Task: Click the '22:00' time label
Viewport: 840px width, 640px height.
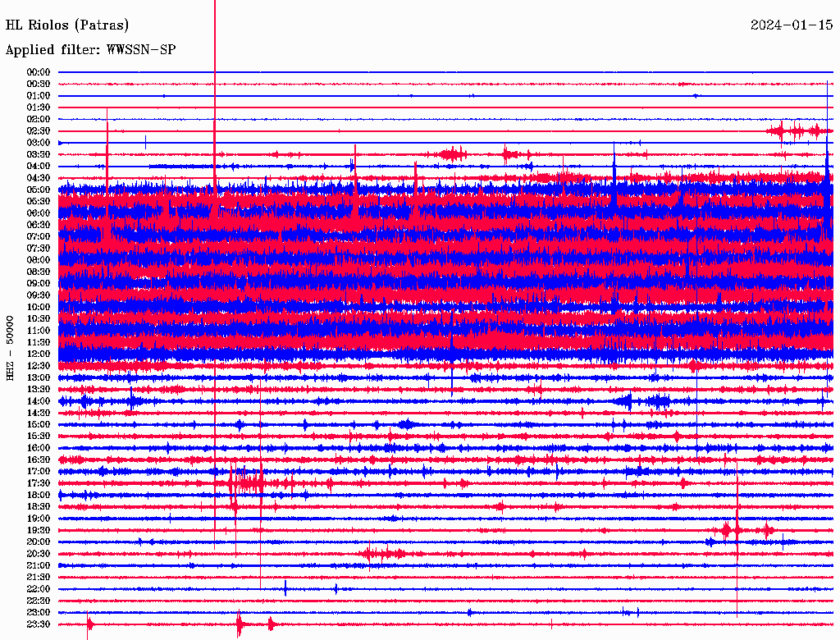Action: click(39, 590)
